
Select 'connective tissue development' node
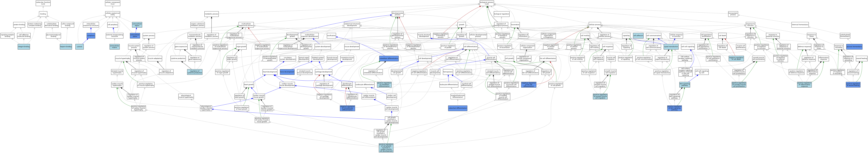pyautogui.click(x=347, y=58)
